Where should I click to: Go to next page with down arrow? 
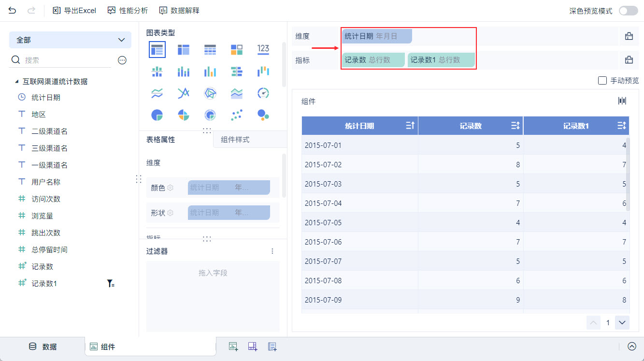[x=622, y=322]
